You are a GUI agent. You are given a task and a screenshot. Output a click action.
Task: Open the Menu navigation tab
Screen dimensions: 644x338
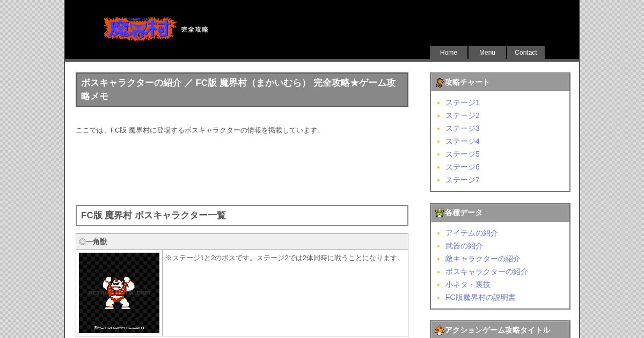(x=487, y=53)
